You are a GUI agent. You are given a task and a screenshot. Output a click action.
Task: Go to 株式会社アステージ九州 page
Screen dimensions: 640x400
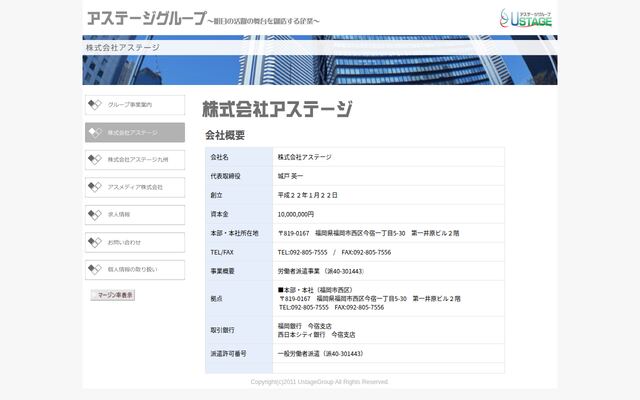tap(135, 160)
